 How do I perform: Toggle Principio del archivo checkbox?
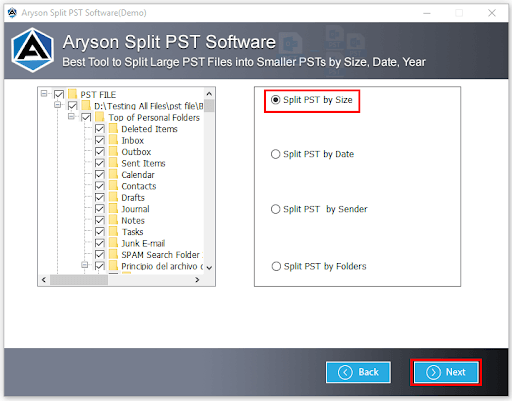coord(100,266)
